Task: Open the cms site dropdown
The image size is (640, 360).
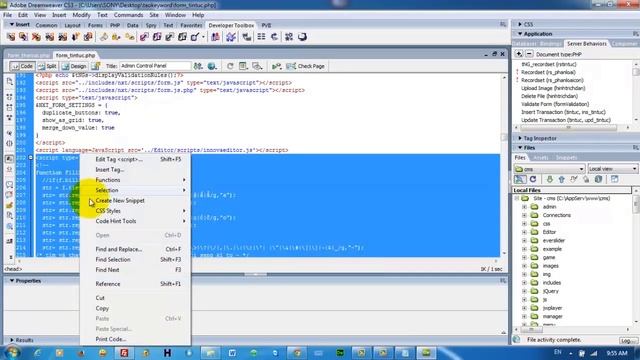Action: tap(549, 169)
